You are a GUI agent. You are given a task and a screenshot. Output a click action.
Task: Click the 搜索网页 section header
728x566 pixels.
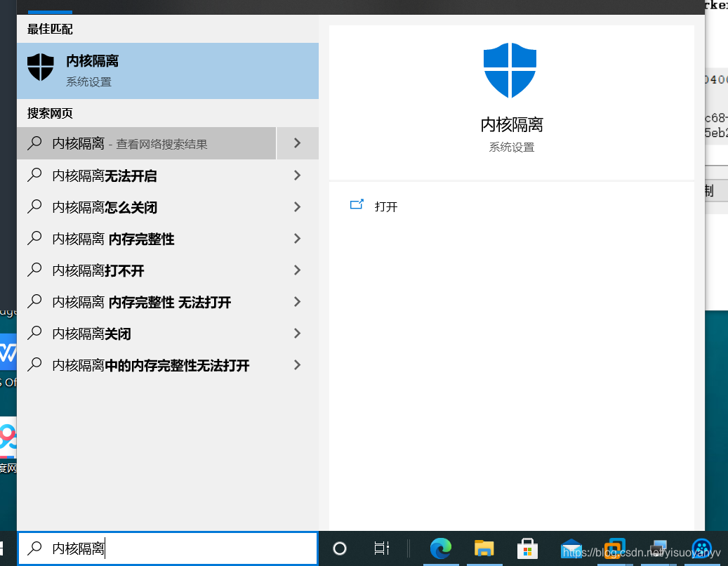pos(50,113)
